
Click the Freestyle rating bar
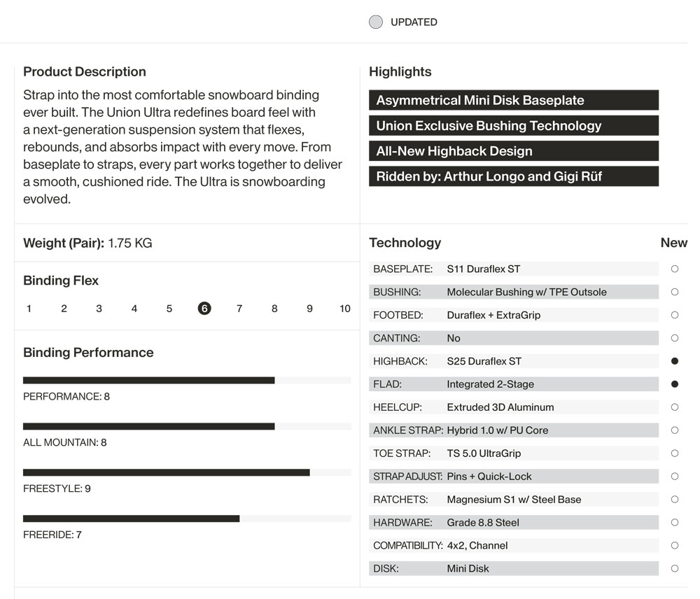click(x=187, y=472)
